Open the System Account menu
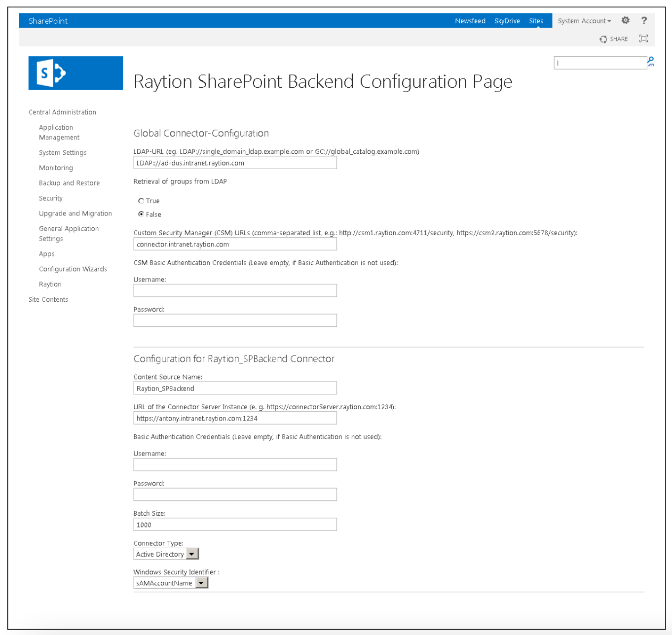This screenshot has width=672, height=635. click(x=584, y=21)
